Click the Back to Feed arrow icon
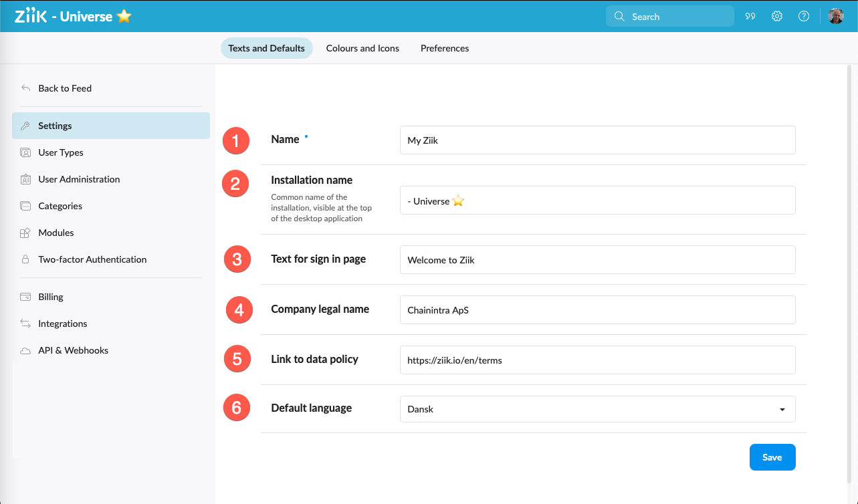858x504 pixels. (25, 88)
